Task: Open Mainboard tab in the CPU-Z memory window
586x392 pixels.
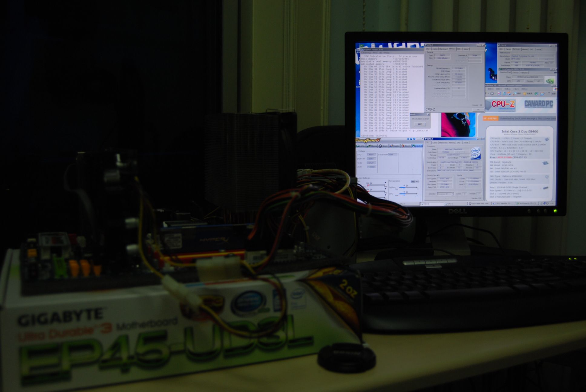Action: (443, 49)
